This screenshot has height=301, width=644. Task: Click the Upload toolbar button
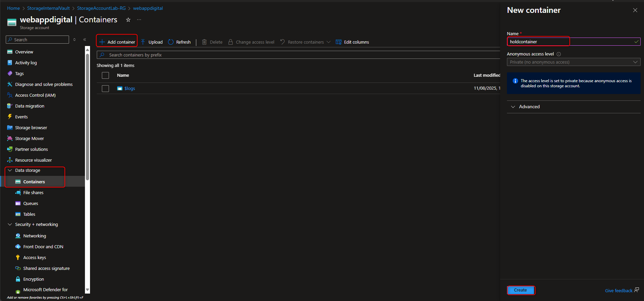click(152, 42)
